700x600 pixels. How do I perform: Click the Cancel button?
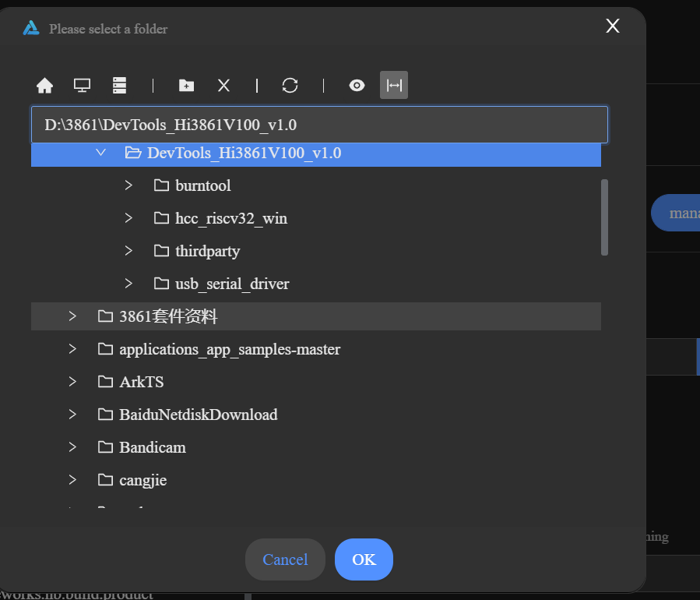285,559
